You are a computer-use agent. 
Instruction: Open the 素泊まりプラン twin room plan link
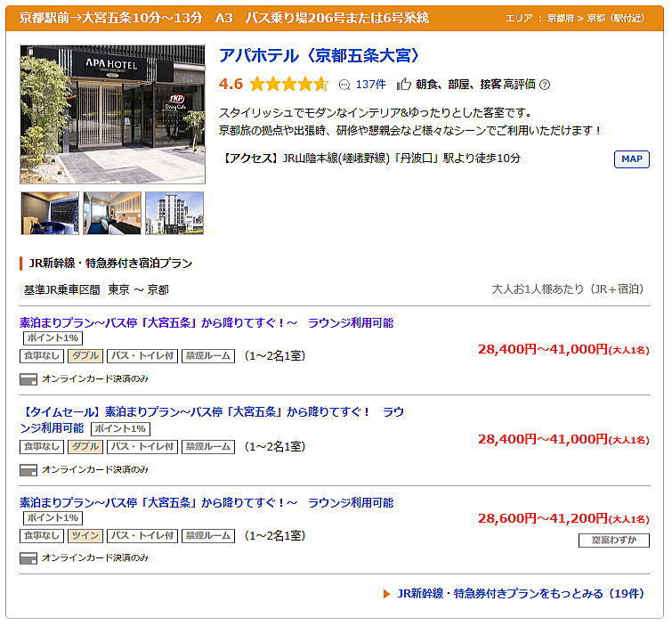coord(206,502)
